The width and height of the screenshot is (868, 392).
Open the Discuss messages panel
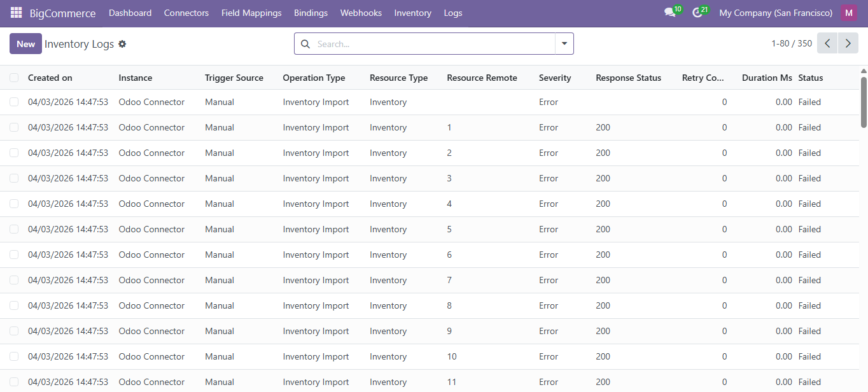click(669, 11)
